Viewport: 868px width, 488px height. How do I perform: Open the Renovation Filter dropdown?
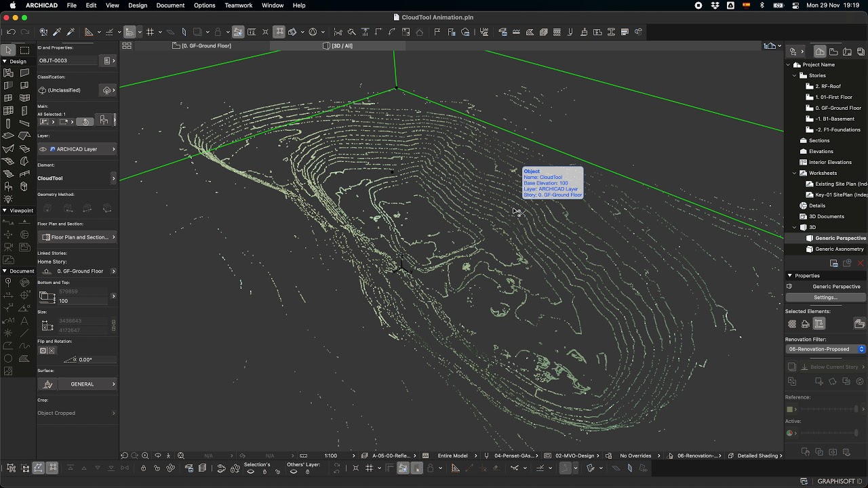click(x=825, y=349)
